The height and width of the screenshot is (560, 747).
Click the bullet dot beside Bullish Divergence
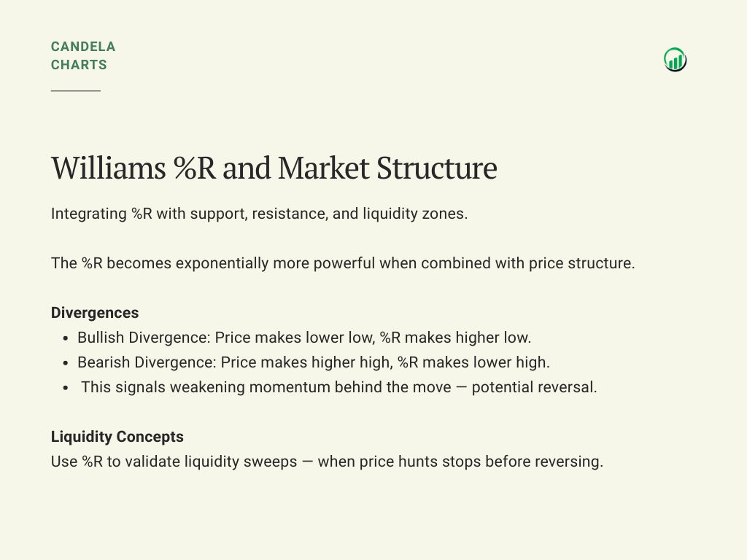point(66,338)
